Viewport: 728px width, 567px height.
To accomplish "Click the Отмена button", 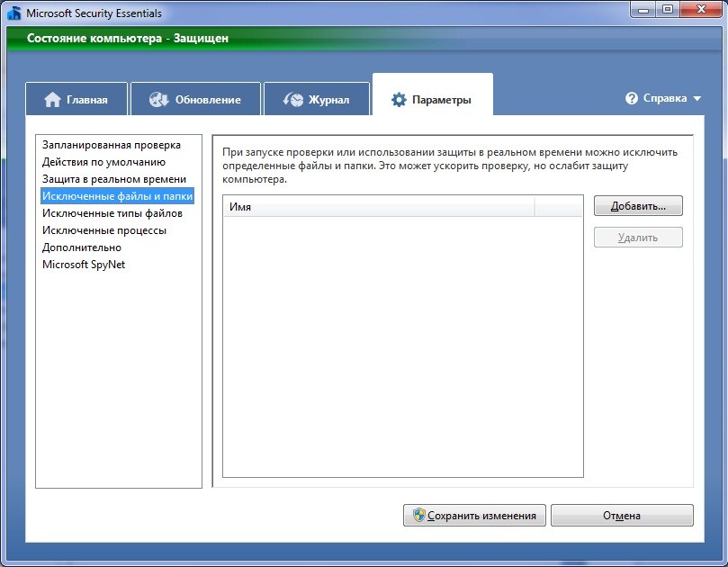I will [622, 516].
